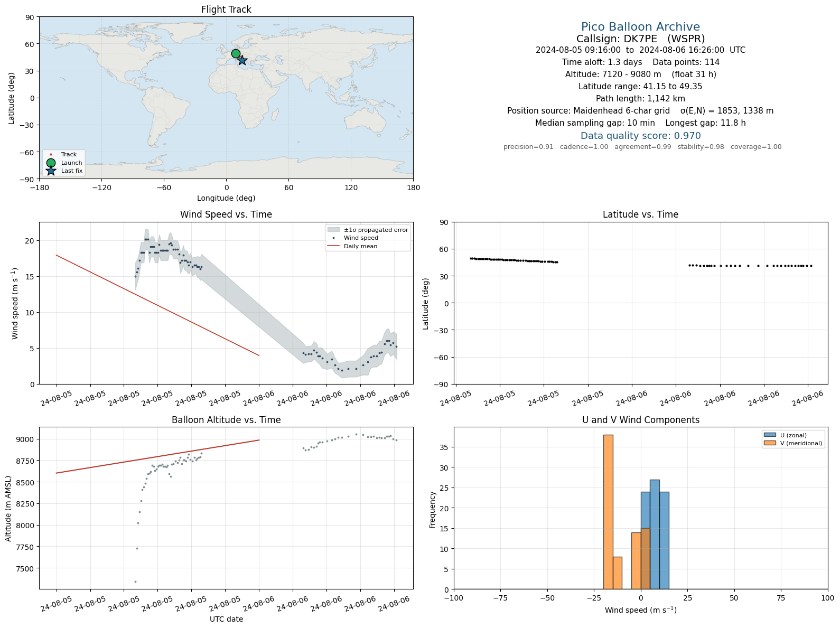
Task: Click the "Altitude (m AMSL)" axis label
Action: coord(8,508)
